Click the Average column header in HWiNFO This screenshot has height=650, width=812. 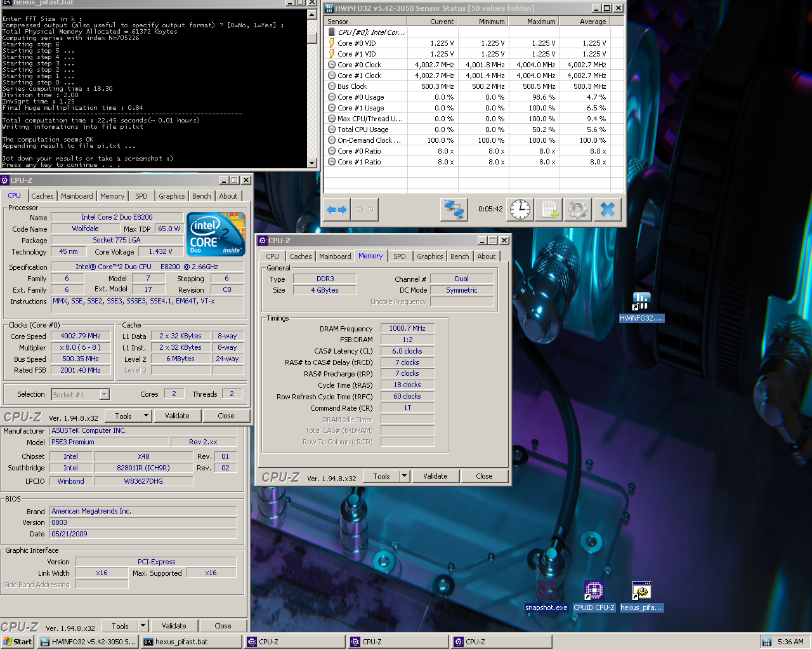tap(585, 22)
